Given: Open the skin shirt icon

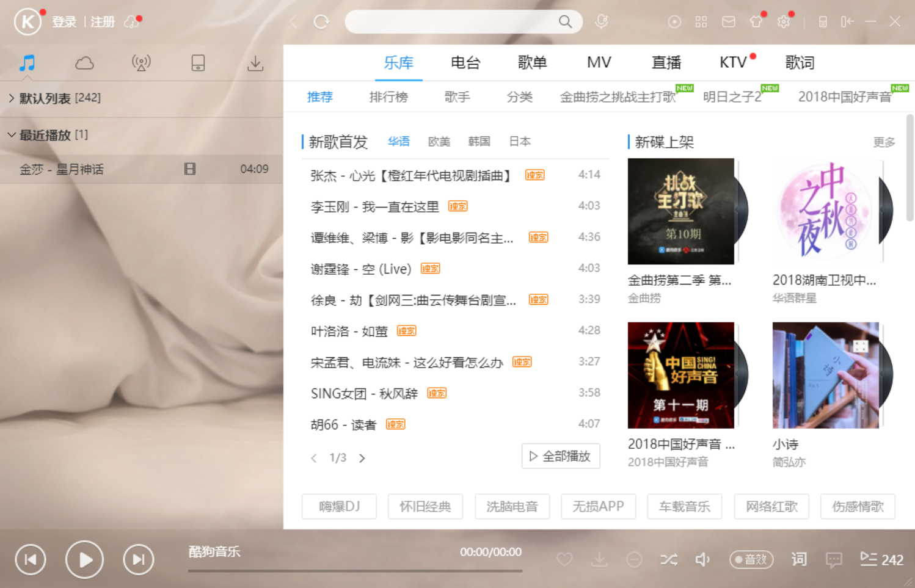Looking at the screenshot, I should point(756,22).
